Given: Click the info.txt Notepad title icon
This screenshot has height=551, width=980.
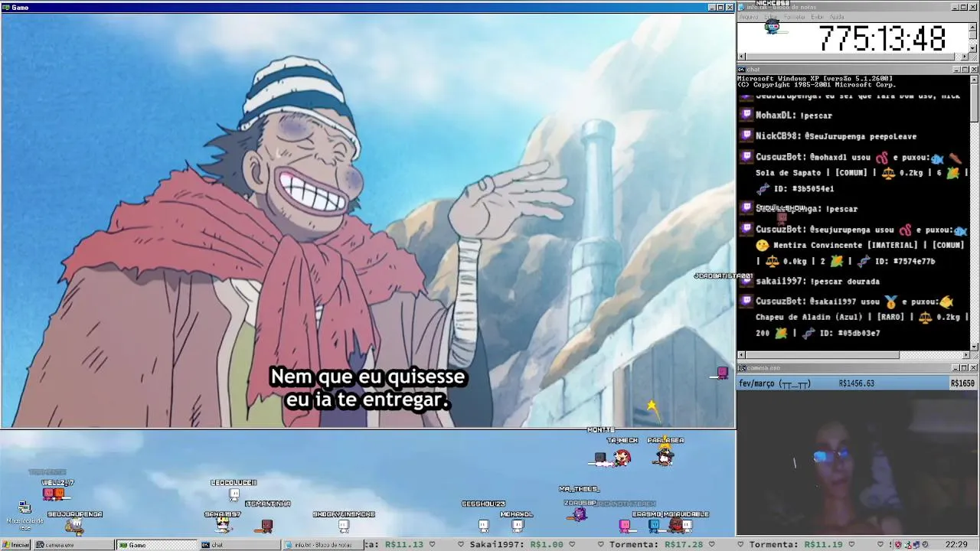Looking at the screenshot, I should click(x=742, y=7).
